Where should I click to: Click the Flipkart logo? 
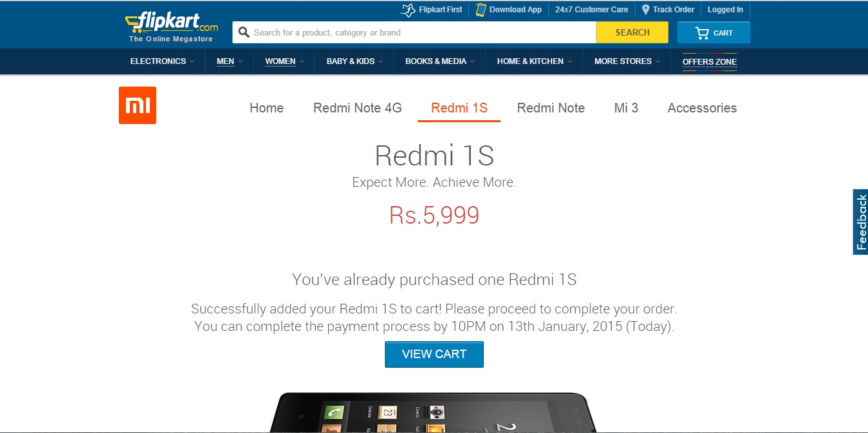171,26
